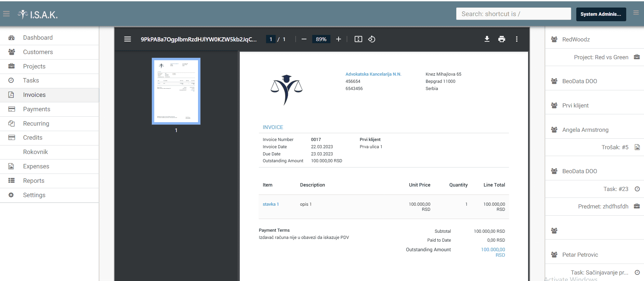Open Prvi klijent in history panel
Viewport: 644px width, 281px height.
575,105
